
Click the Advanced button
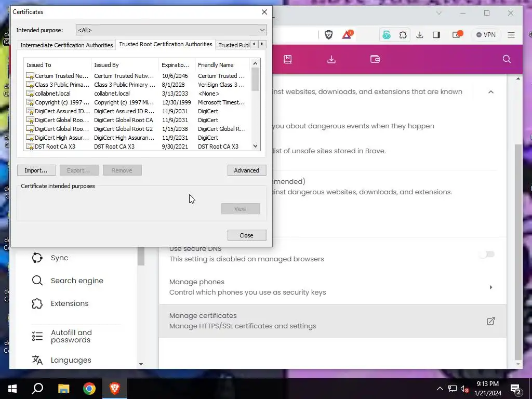coord(247,170)
